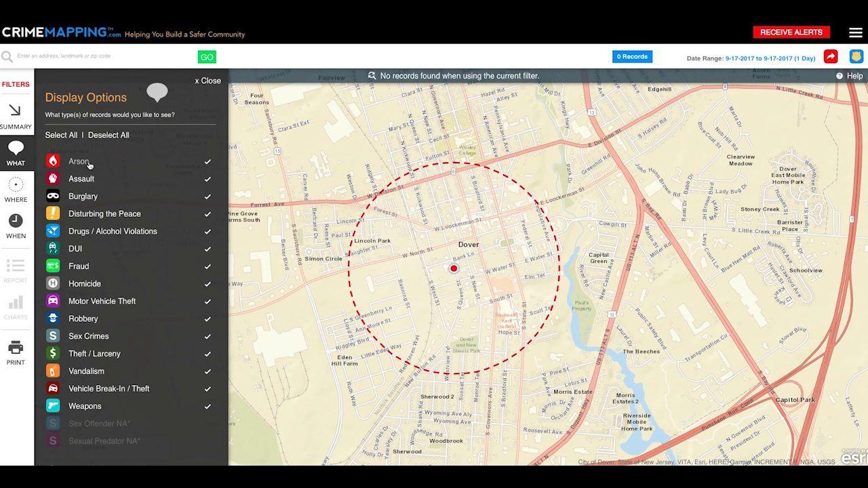Uncheck the Assault record type
The image size is (868, 488).
(x=208, y=178)
